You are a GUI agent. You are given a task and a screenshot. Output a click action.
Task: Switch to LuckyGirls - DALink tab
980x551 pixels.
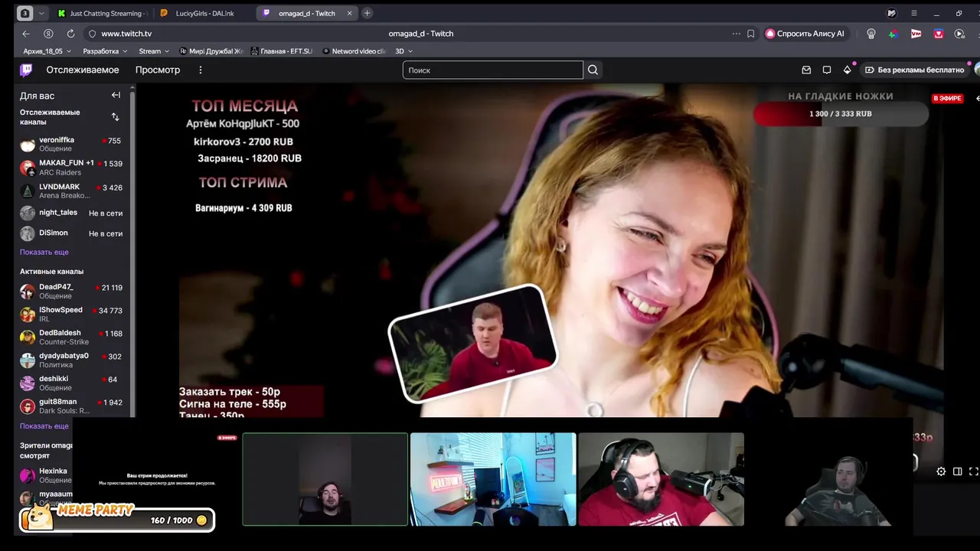tap(205, 13)
